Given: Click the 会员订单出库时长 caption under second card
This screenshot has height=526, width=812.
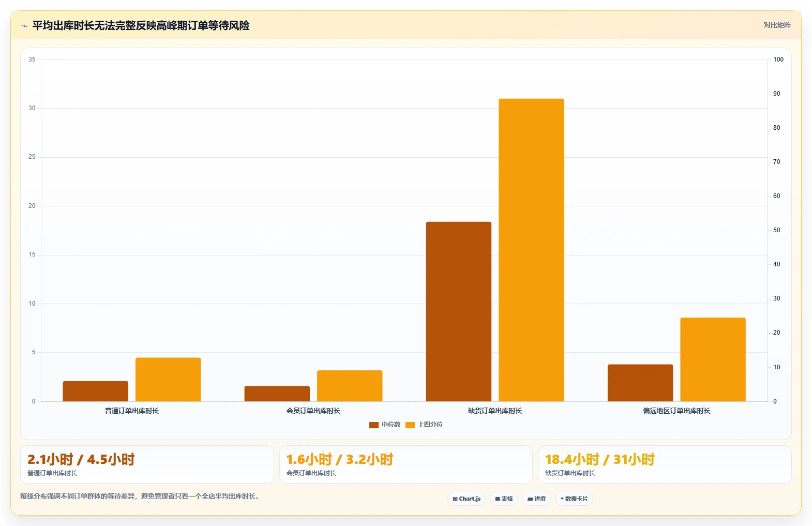Looking at the screenshot, I should pyautogui.click(x=311, y=473).
